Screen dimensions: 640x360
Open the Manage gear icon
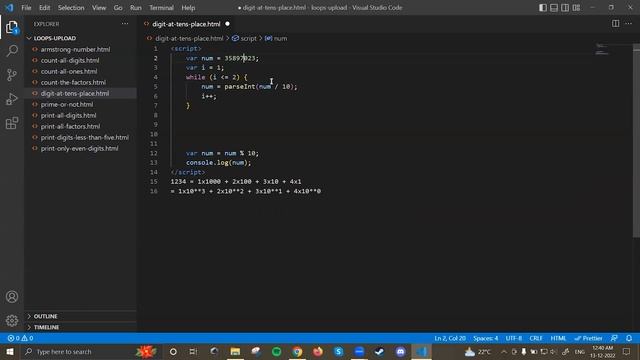coord(12,320)
